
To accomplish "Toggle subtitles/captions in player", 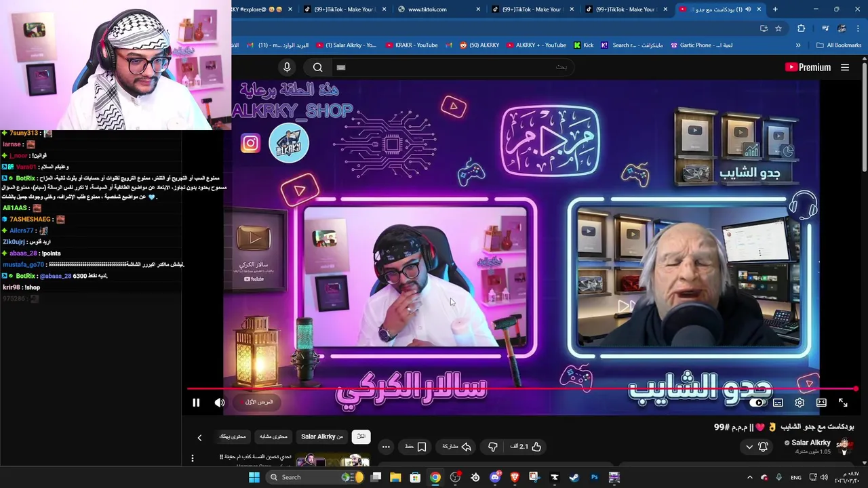I will (778, 403).
